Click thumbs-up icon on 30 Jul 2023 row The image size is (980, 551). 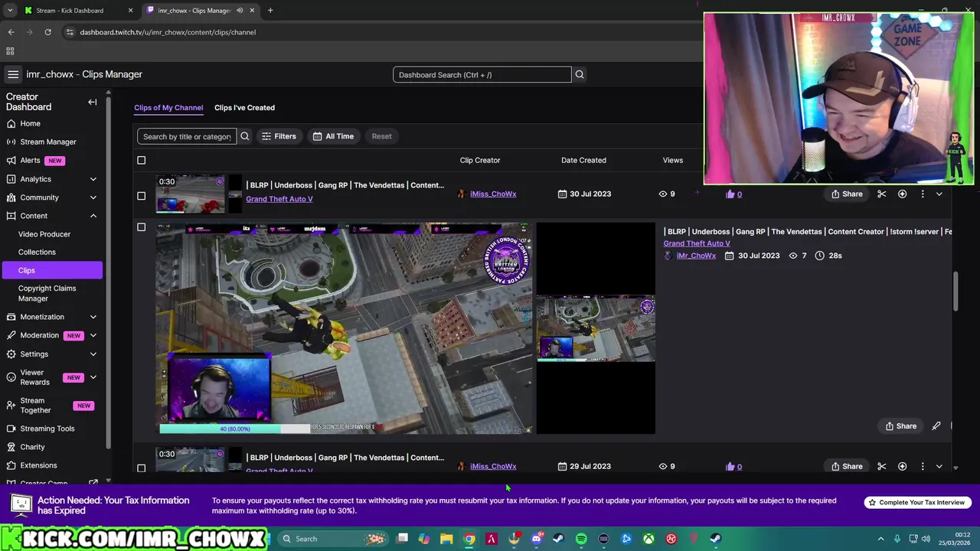(730, 194)
